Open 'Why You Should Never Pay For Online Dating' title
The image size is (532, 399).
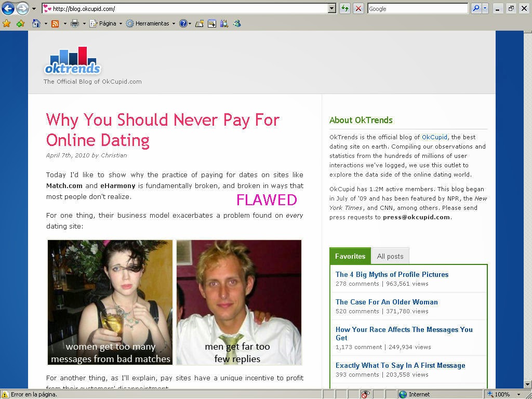(163, 130)
